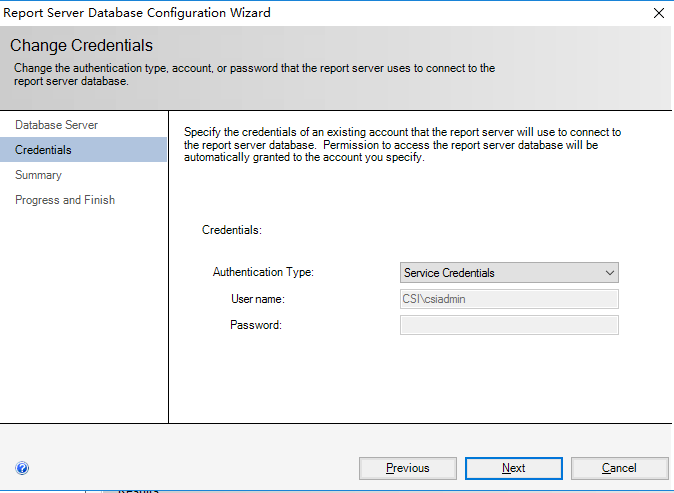Click the Service Credentials dropdown chevron arrow
This screenshot has width=674, height=493.
(609, 273)
